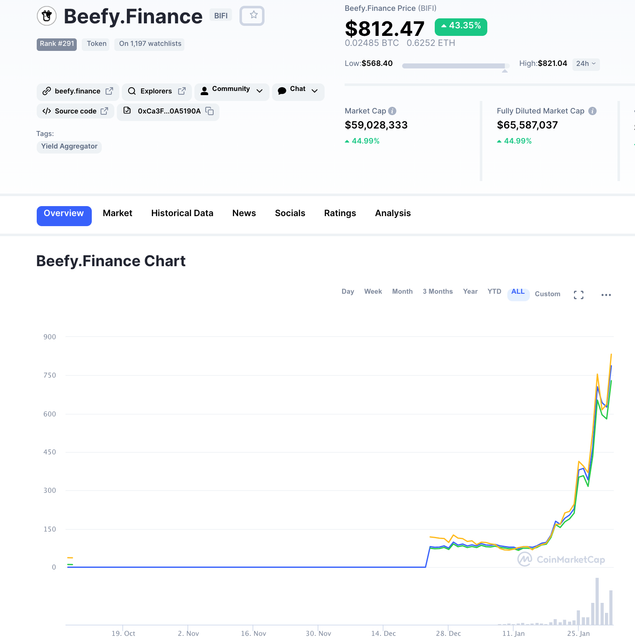This screenshot has width=635, height=640.
Task: Click the Source code brackets icon
Action: tap(47, 111)
